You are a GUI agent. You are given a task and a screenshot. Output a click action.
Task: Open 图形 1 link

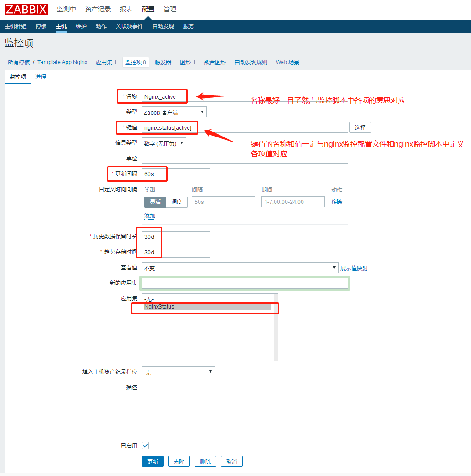188,62
